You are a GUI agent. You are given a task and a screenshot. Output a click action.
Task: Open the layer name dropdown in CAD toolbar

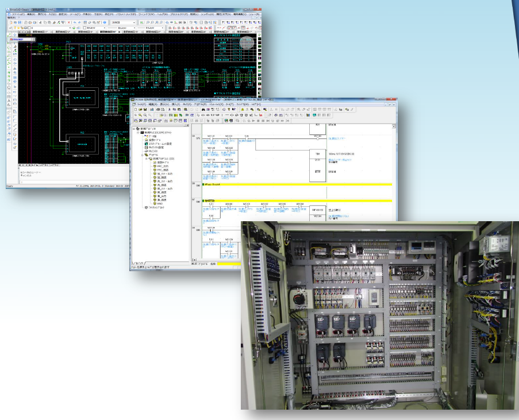tap(71, 28)
